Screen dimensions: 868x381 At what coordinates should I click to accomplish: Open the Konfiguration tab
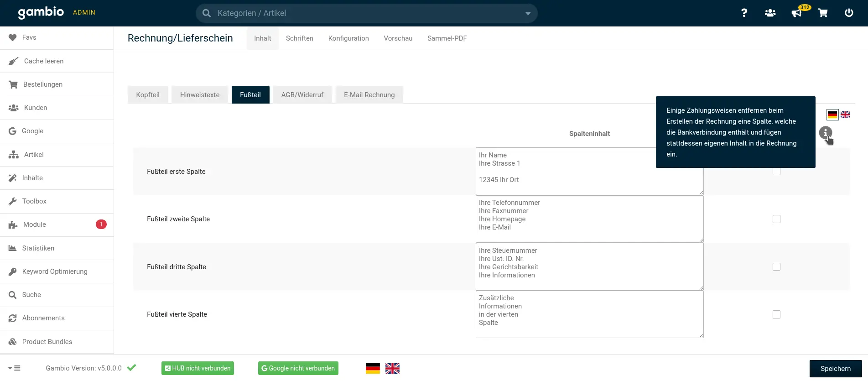[348, 38]
